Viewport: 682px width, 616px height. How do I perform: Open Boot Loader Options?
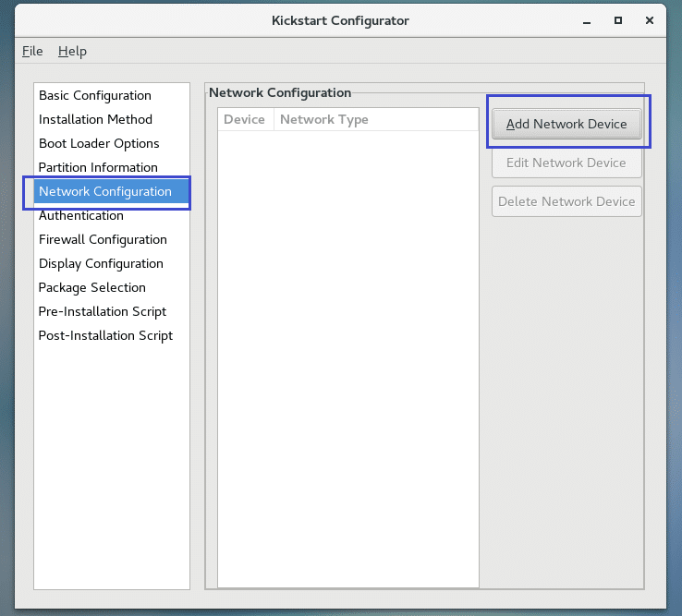(x=99, y=143)
